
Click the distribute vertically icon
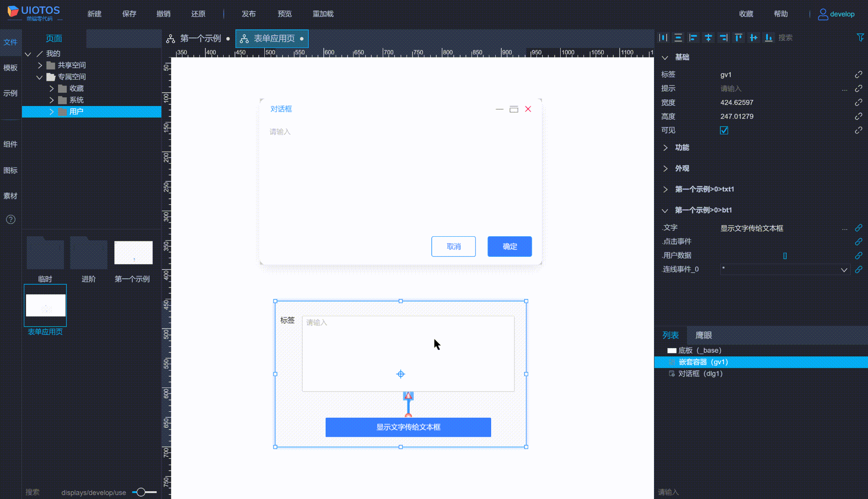coord(678,37)
